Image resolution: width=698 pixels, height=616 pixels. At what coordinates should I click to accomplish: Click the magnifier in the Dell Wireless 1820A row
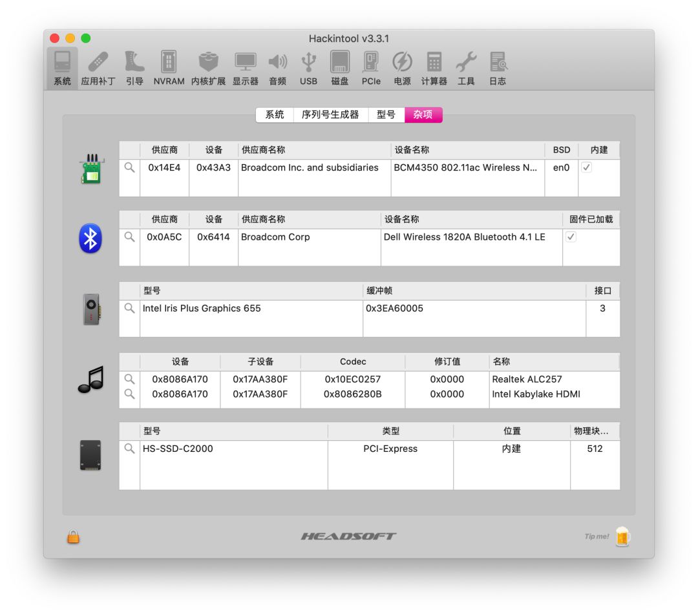129,237
